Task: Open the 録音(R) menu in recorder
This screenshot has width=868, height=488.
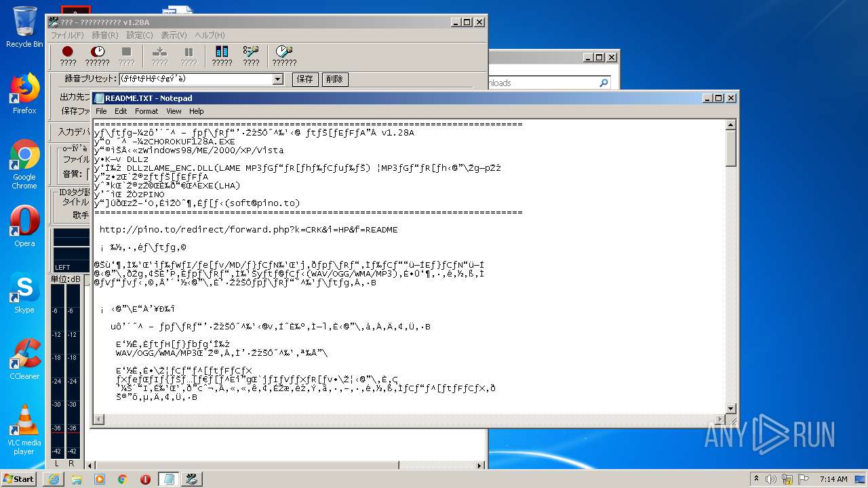Action: [105, 35]
